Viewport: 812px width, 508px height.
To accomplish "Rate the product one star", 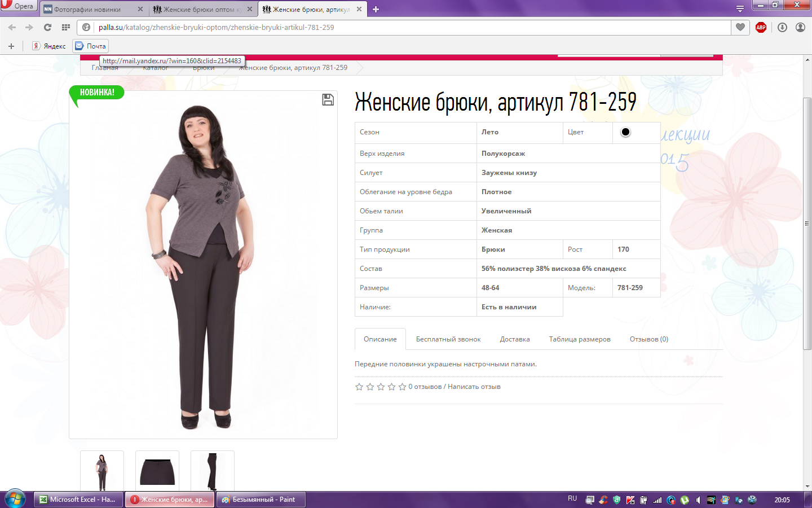I will (359, 387).
